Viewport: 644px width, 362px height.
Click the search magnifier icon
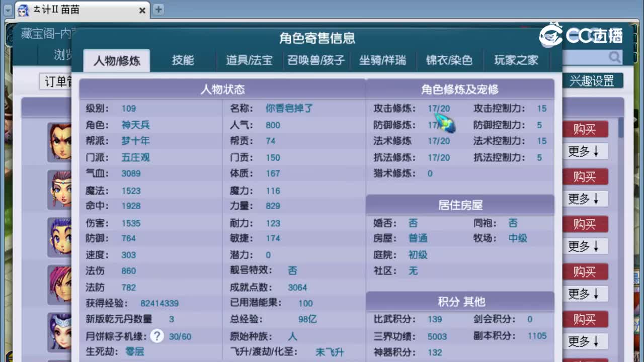(x=615, y=57)
